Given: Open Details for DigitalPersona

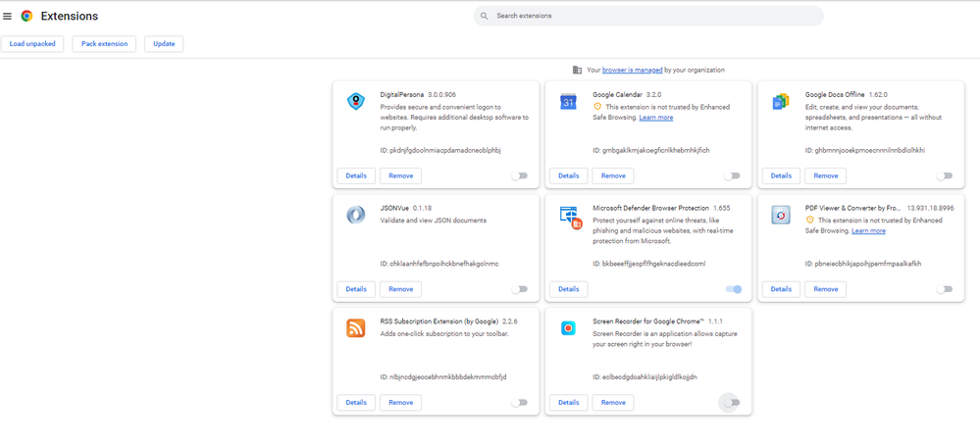Looking at the screenshot, I should click(x=356, y=176).
